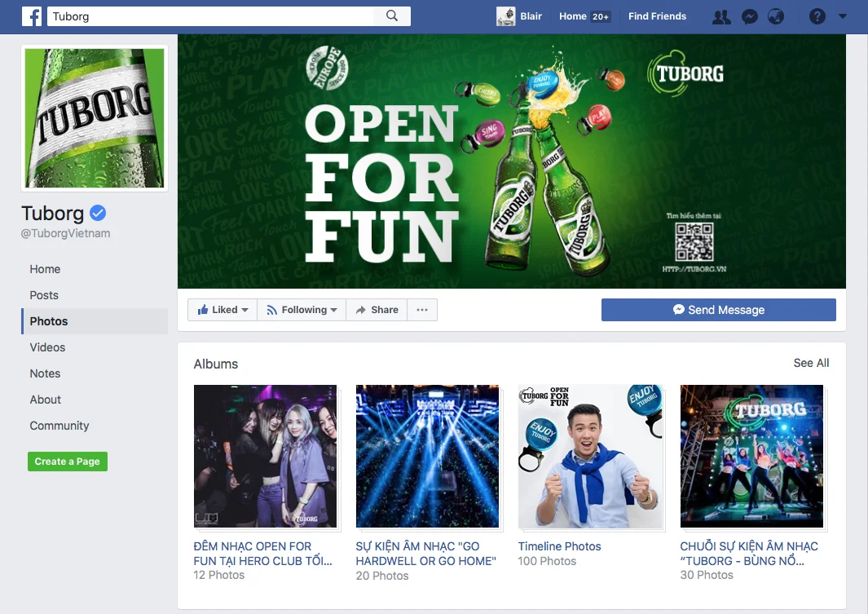Click the Timeline Photos album title

[559, 546]
